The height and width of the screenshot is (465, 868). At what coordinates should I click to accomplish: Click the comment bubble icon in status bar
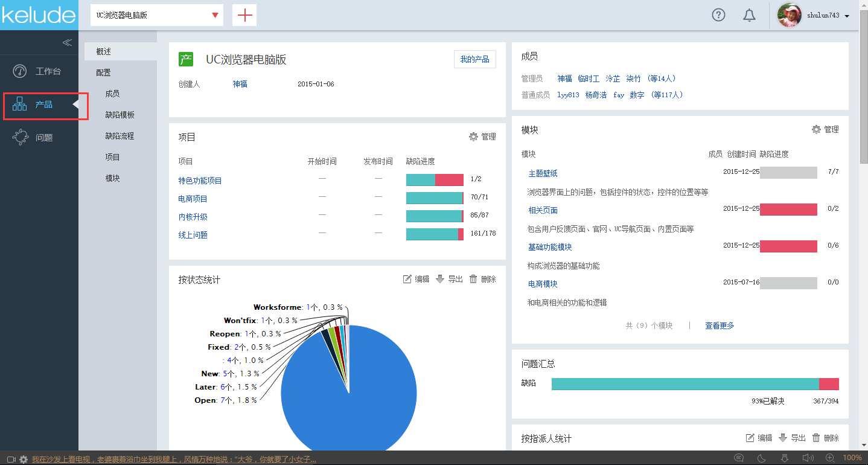[739, 458]
